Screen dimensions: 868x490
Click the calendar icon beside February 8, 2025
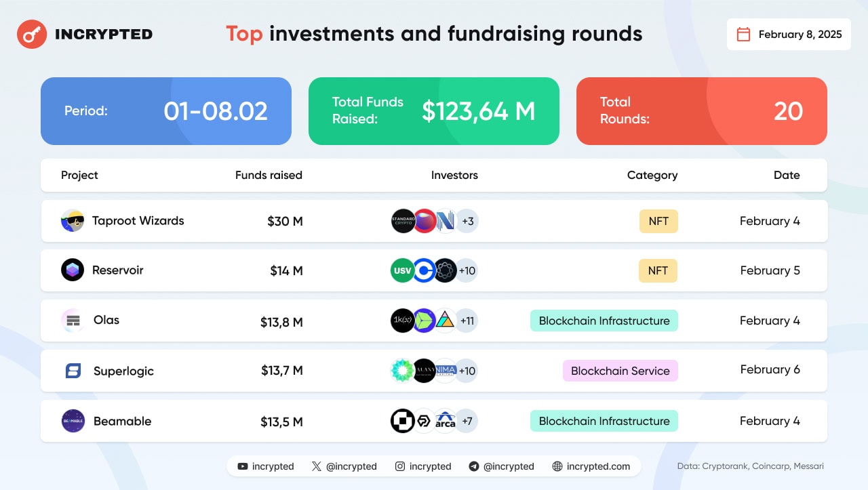click(743, 35)
